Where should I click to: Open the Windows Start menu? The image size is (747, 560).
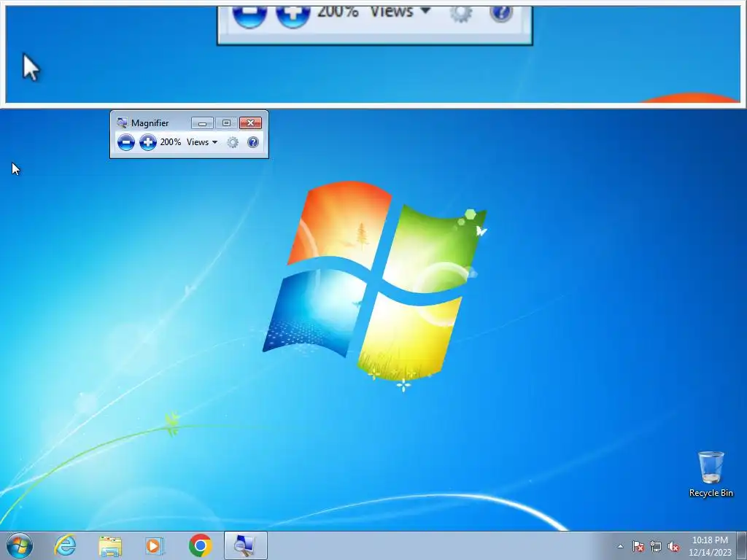[x=20, y=545]
